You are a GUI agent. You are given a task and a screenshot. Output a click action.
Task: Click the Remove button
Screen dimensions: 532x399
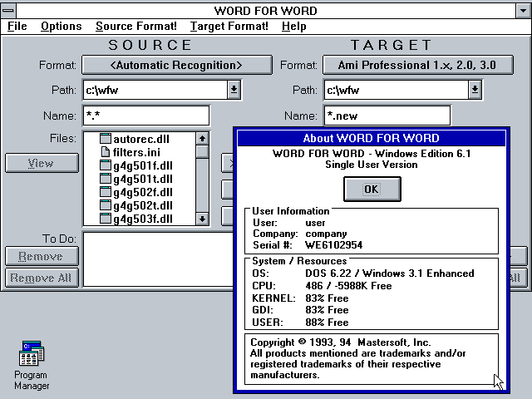tap(42, 256)
